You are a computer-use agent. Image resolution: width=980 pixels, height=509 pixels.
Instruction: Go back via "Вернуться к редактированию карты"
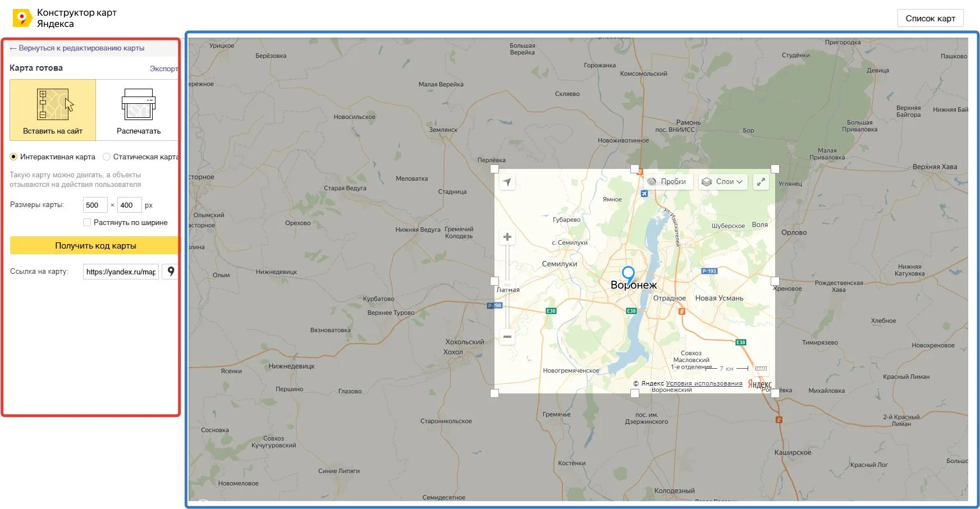(x=77, y=48)
